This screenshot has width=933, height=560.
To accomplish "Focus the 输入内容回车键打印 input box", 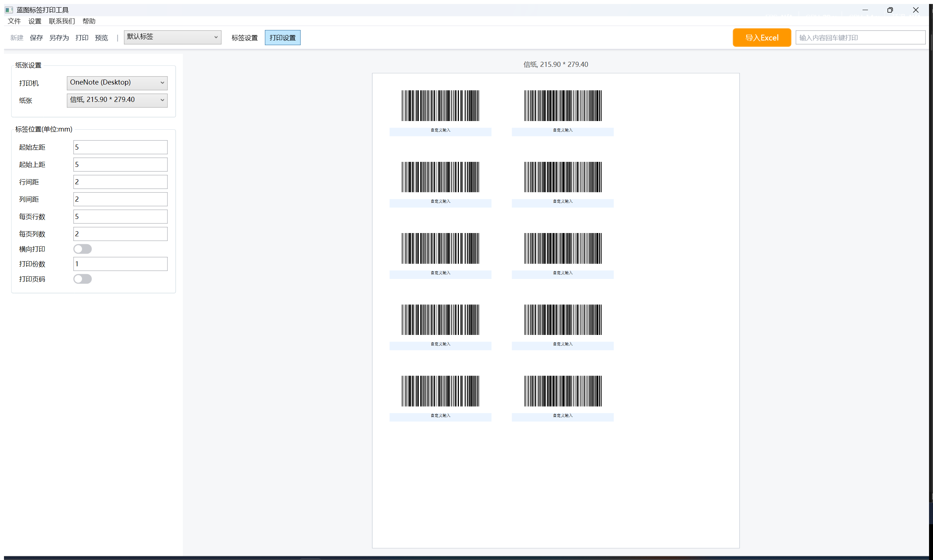I will (860, 38).
